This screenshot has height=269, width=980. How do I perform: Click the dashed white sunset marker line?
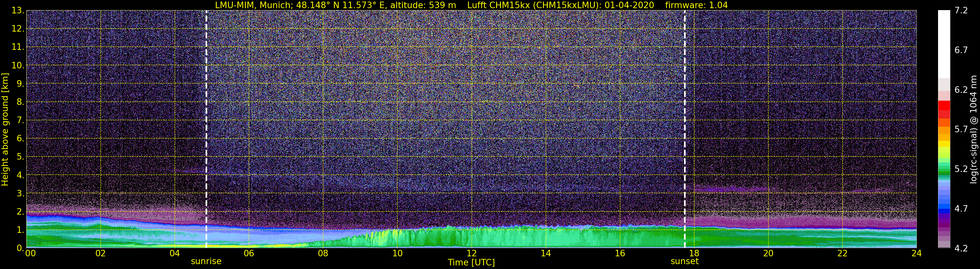coord(684,129)
